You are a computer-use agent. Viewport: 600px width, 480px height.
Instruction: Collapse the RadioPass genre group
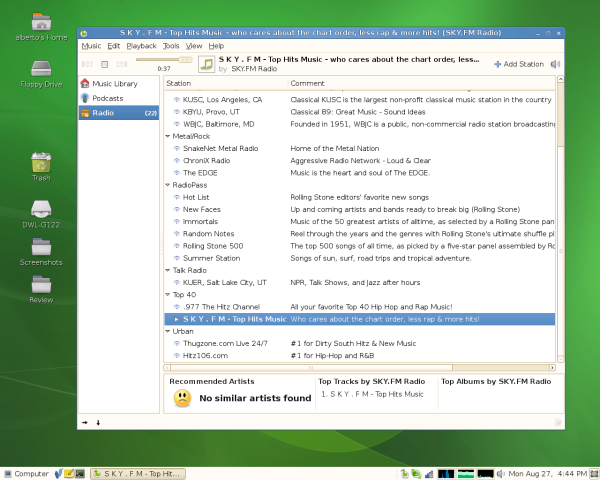pos(168,185)
